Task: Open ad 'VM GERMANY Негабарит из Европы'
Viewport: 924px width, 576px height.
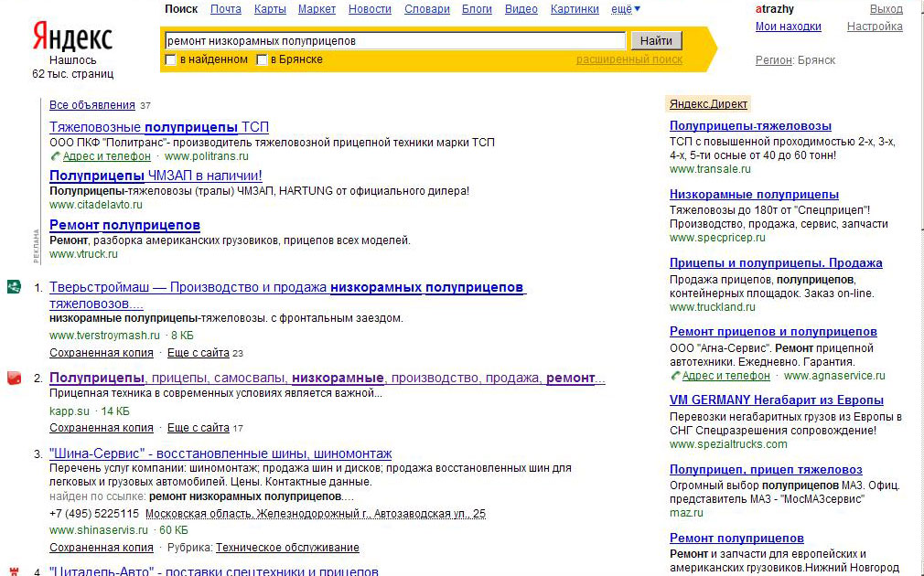Action: [776, 400]
